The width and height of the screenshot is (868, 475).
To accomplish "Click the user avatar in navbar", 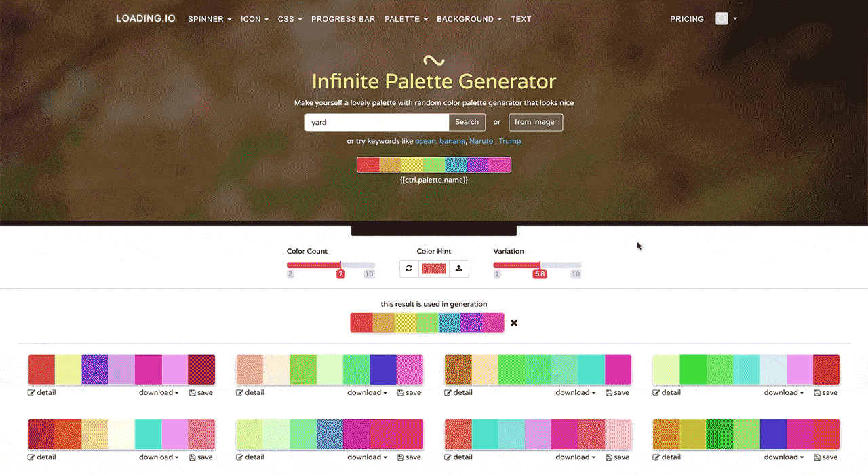I will point(722,19).
